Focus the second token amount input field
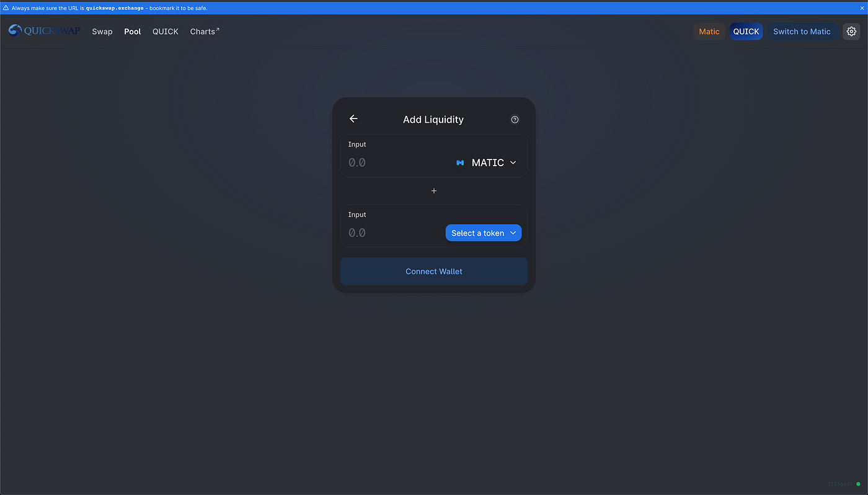The image size is (868, 495). 394,233
